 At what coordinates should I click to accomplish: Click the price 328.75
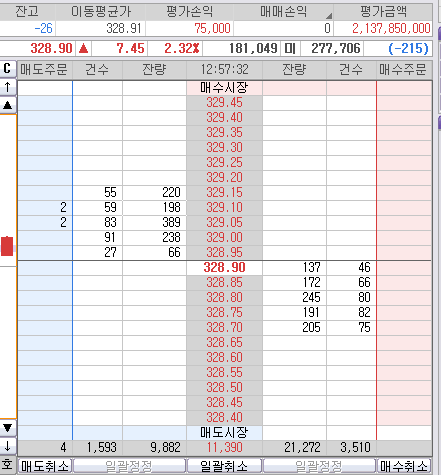(x=224, y=313)
